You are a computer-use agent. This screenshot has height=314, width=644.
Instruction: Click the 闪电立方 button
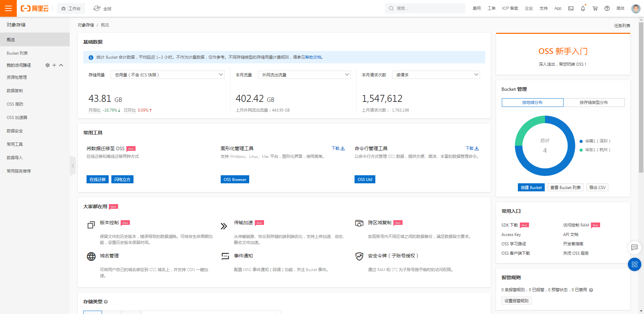click(122, 179)
